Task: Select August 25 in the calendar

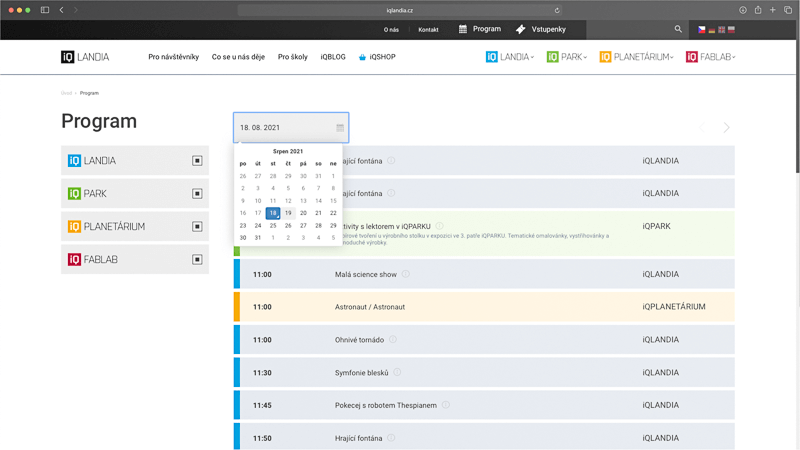Action: (x=273, y=225)
